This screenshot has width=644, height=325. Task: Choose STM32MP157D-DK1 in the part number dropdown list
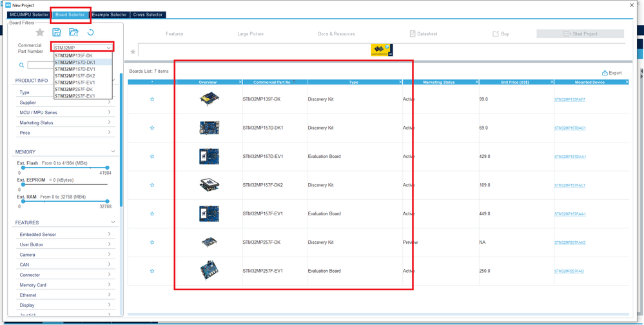pyautogui.click(x=83, y=63)
